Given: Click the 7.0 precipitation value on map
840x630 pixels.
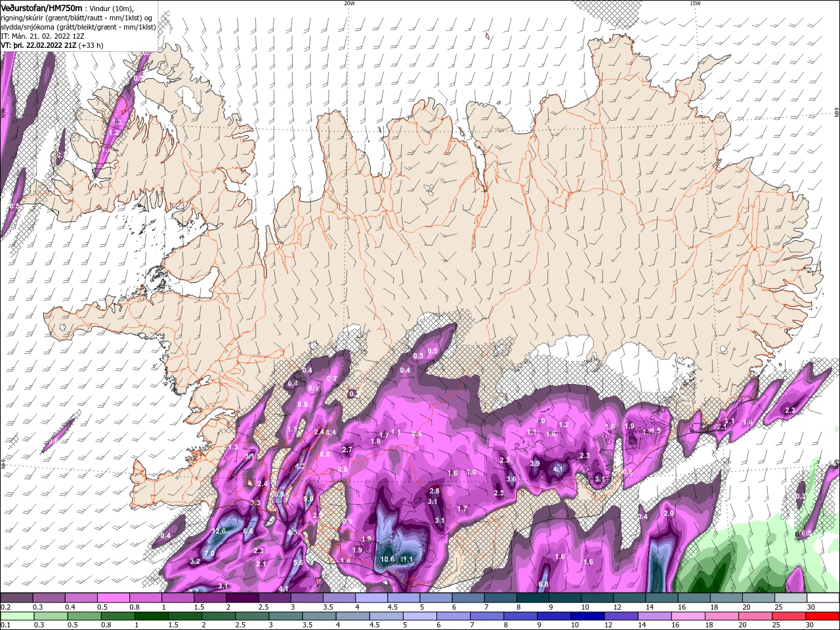Looking at the screenshot, I should (x=209, y=553).
